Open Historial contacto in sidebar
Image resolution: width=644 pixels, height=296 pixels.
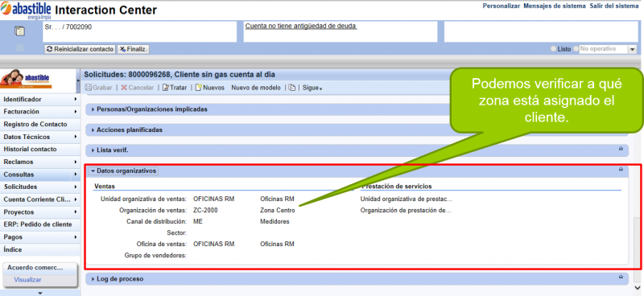(x=39, y=150)
